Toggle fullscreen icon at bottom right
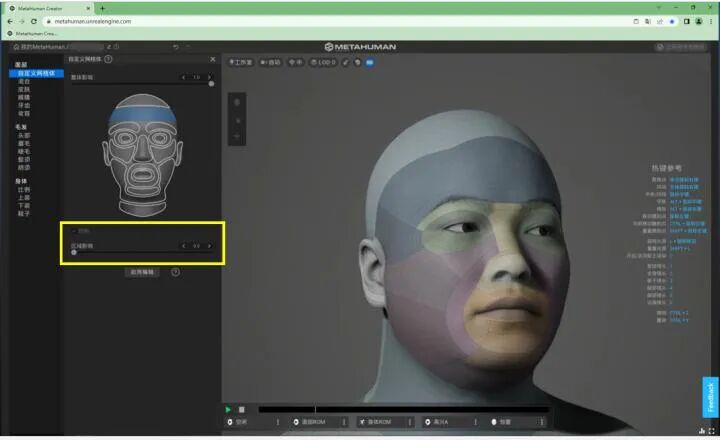 tap(712, 431)
